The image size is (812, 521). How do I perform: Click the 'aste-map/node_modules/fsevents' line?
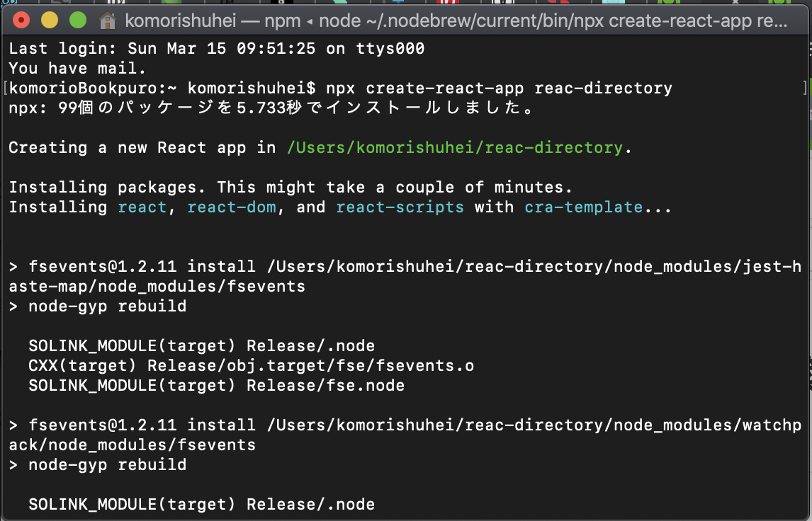[157, 286]
